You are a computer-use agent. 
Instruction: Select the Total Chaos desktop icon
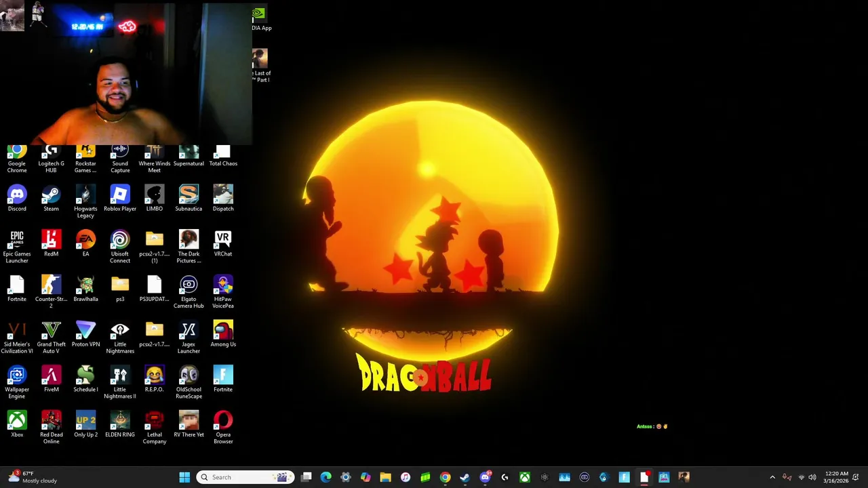click(223, 157)
